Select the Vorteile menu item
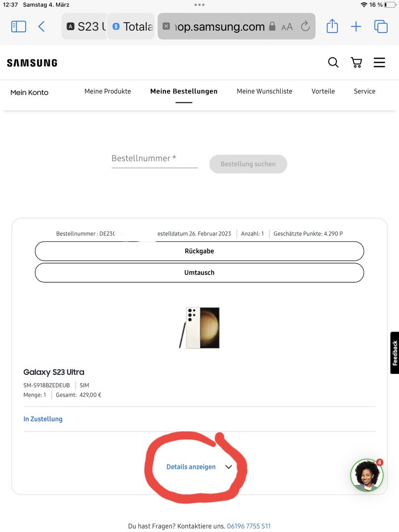399x532 pixels. (x=323, y=91)
